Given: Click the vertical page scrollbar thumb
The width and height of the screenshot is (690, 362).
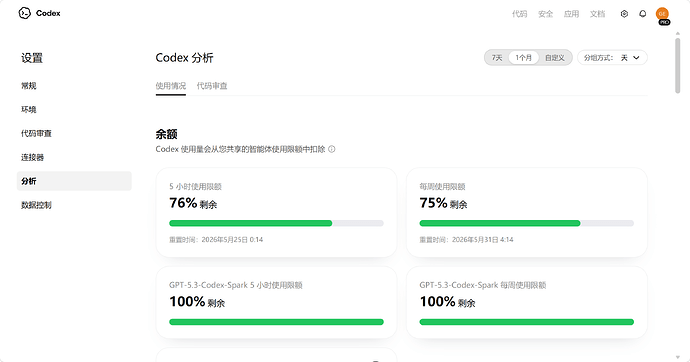Looking at the screenshot, I should click(678, 66).
